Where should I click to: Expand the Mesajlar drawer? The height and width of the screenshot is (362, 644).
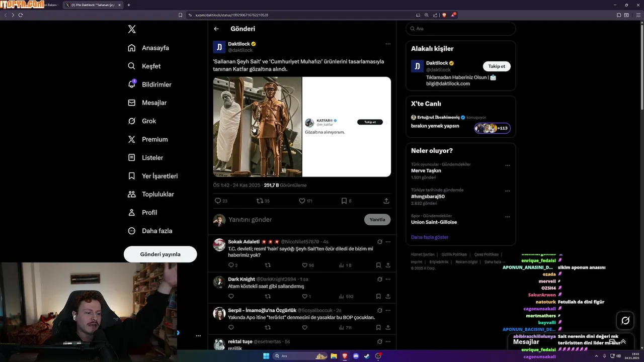pyautogui.click(x=623, y=341)
